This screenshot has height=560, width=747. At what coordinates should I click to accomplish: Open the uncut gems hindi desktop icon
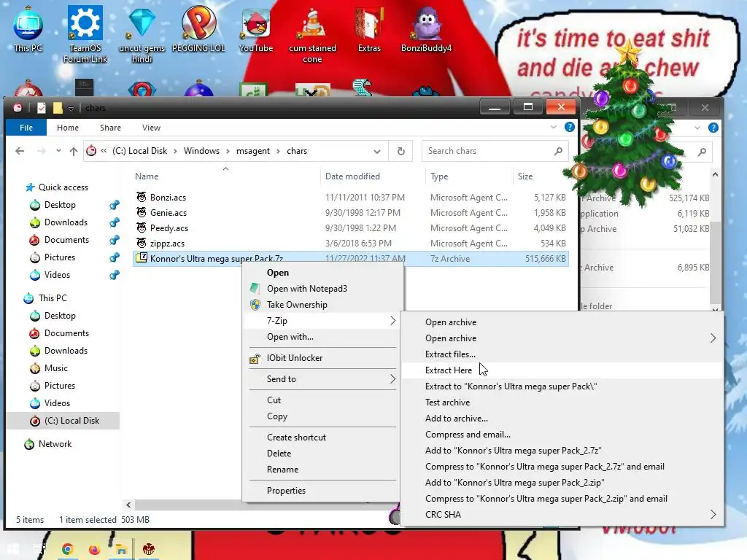142,34
